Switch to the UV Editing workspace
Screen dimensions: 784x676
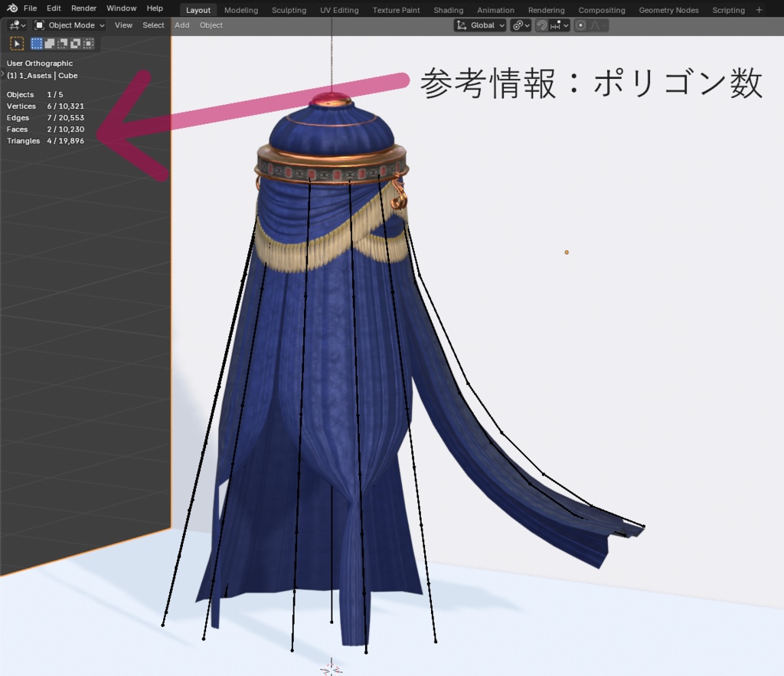coord(339,10)
